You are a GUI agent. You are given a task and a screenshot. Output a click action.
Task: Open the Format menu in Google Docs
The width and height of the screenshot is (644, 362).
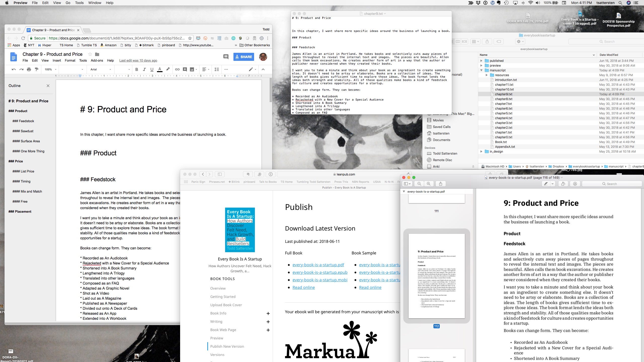pos(70,60)
